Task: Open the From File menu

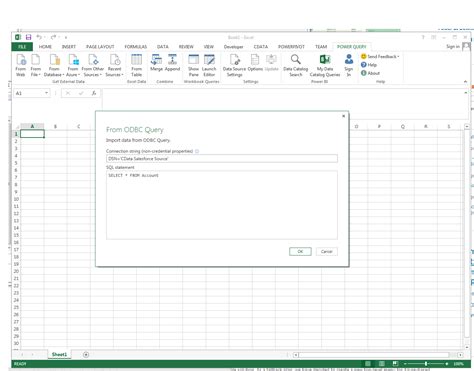Action: coord(35,65)
